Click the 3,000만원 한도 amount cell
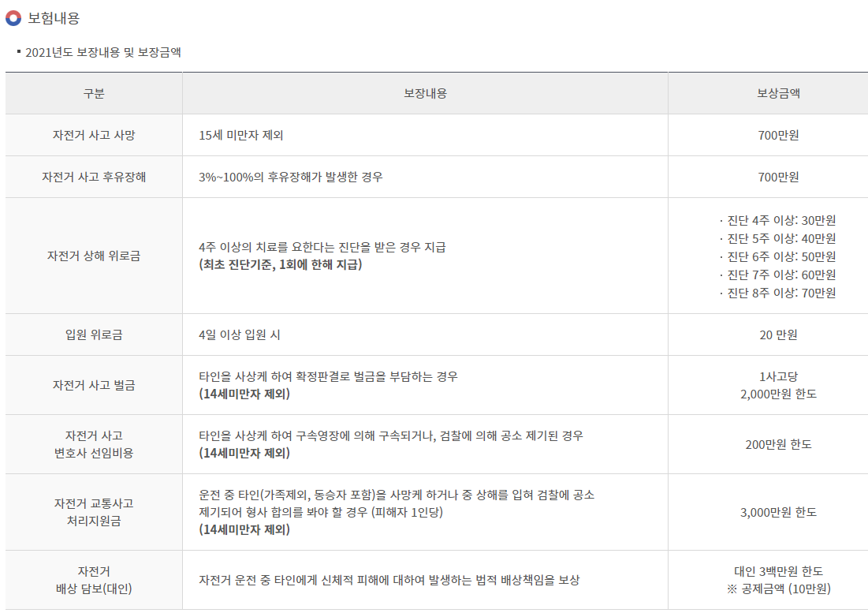 pyautogui.click(x=778, y=512)
